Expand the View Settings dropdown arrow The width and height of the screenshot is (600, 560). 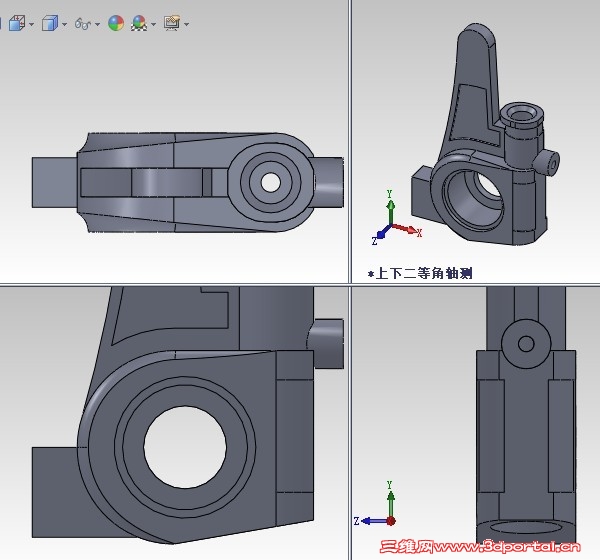[x=186, y=24]
